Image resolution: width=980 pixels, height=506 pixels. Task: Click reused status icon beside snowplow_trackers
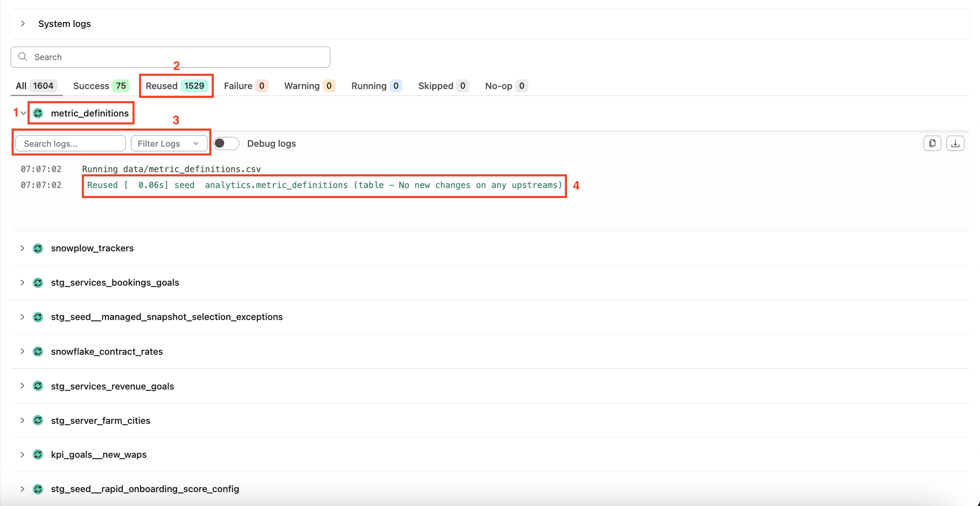pos(38,249)
